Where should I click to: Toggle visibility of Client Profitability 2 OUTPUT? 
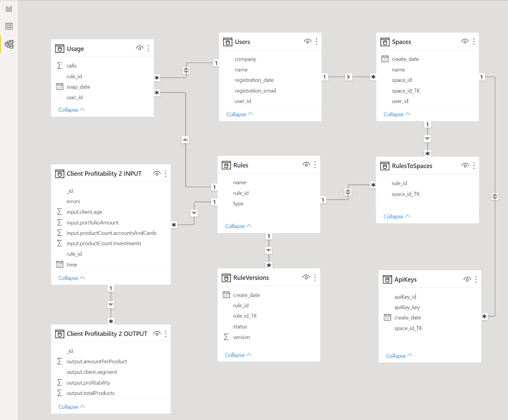click(x=157, y=334)
